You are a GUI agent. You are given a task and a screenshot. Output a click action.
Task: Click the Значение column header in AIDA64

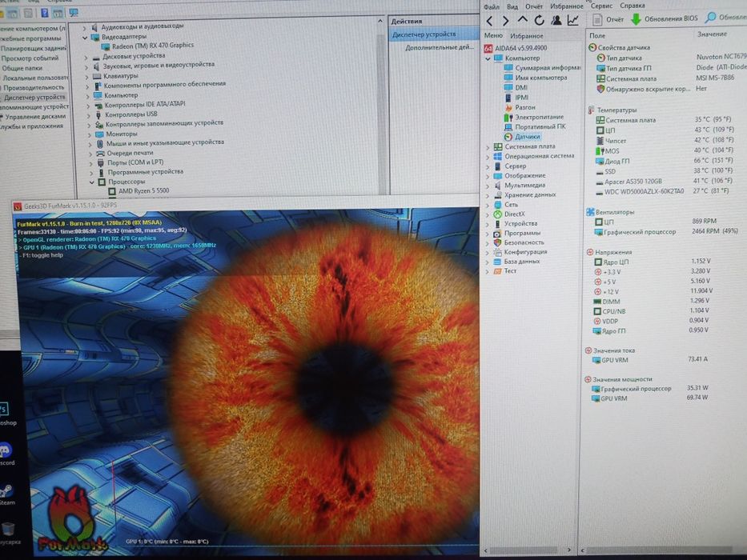pyautogui.click(x=712, y=34)
